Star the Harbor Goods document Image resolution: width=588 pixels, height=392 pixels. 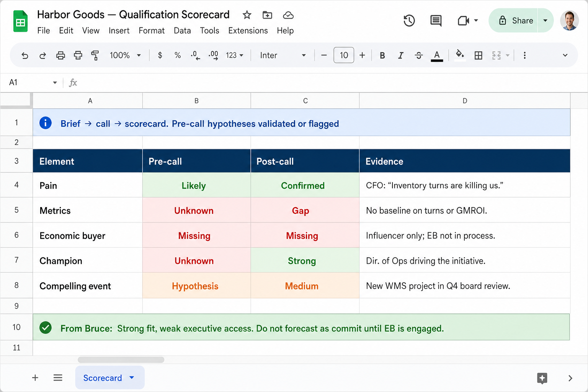pyautogui.click(x=247, y=15)
